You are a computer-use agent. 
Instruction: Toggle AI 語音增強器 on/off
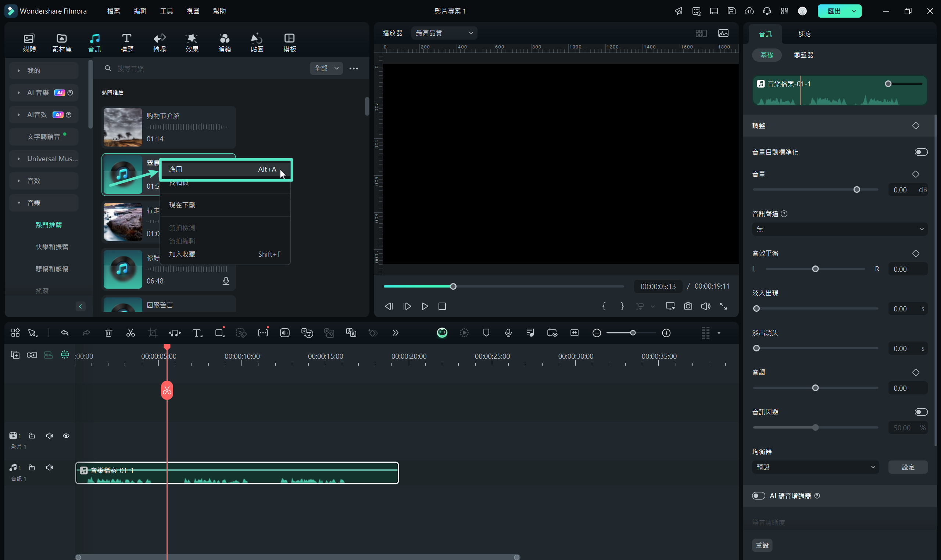[x=758, y=495]
